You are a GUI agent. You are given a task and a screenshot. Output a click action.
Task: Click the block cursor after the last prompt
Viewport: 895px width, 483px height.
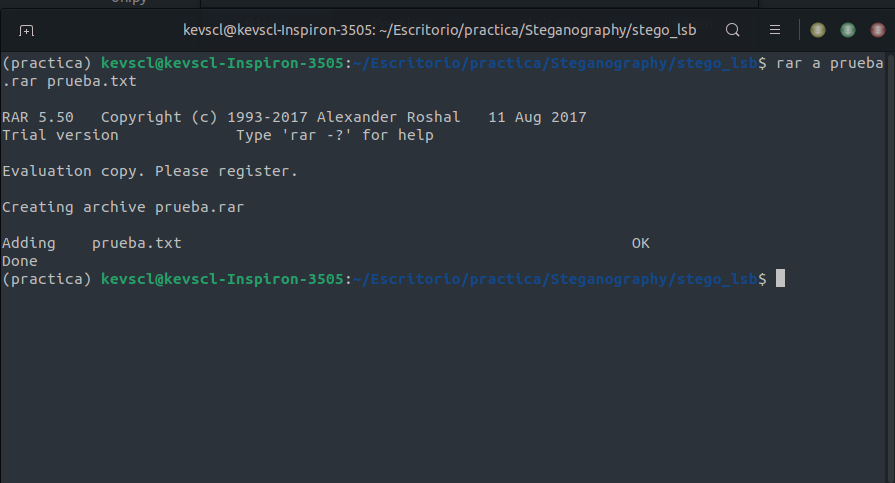(x=780, y=279)
